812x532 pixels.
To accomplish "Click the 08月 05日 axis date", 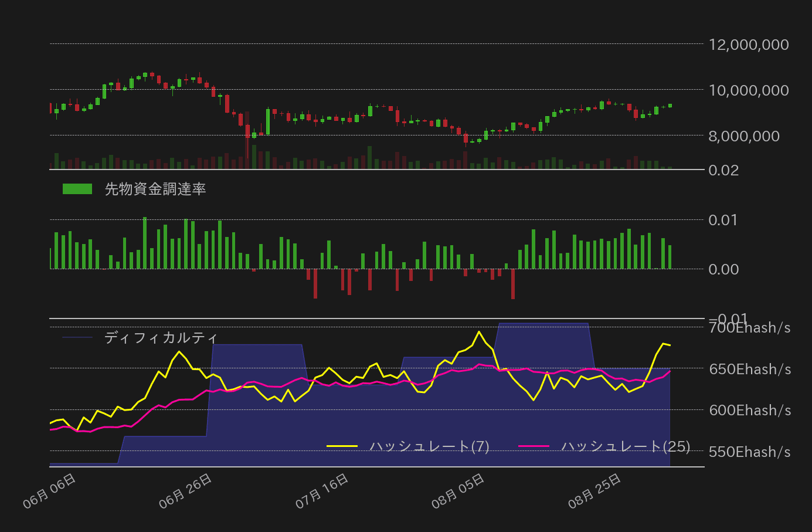I will 458,491.
